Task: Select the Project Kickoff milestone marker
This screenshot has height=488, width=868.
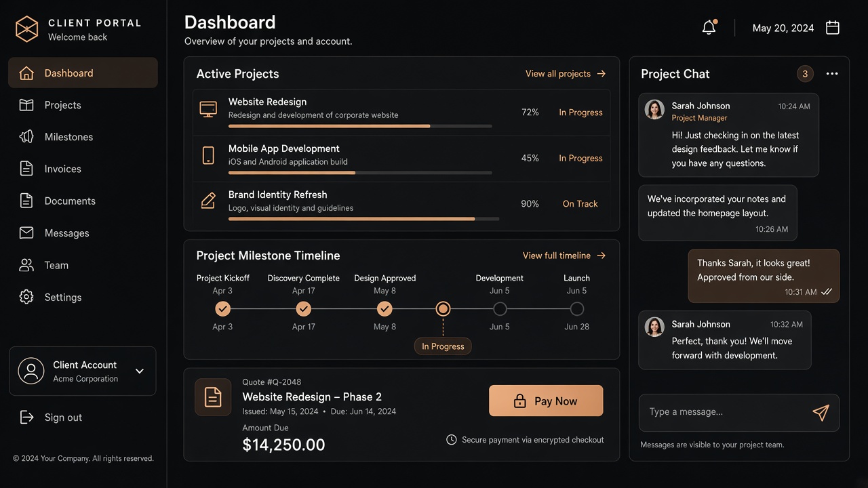Action: [x=222, y=309]
